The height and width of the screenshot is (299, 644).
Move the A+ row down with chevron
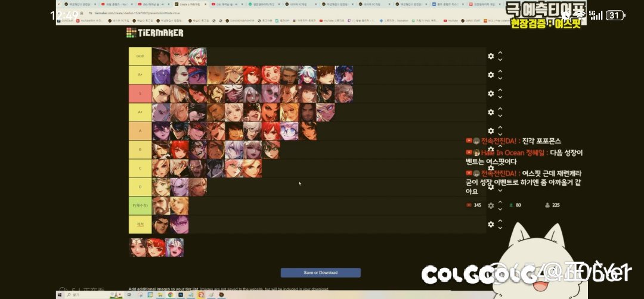pos(500,116)
